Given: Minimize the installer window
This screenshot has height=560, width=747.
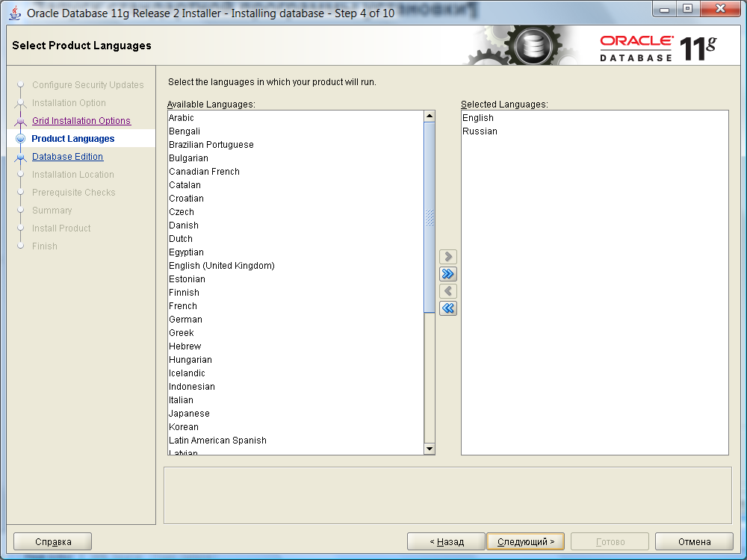Looking at the screenshot, I should point(664,9).
